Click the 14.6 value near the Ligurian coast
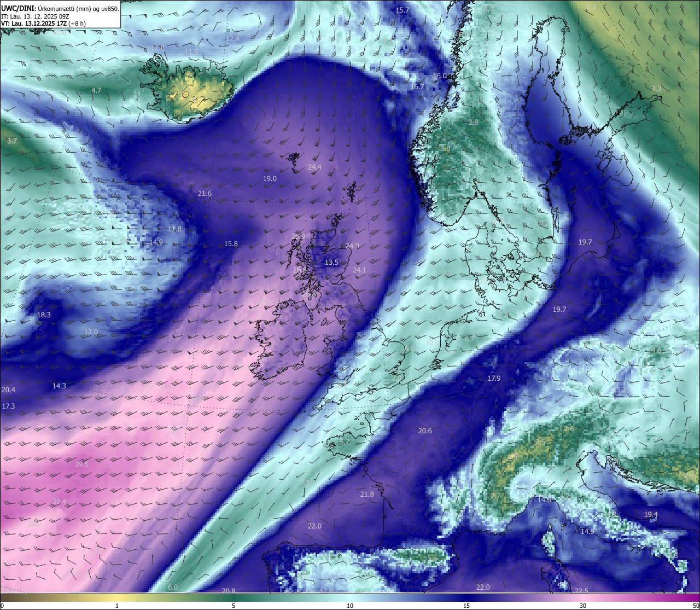700x610 pixels. [x=544, y=500]
